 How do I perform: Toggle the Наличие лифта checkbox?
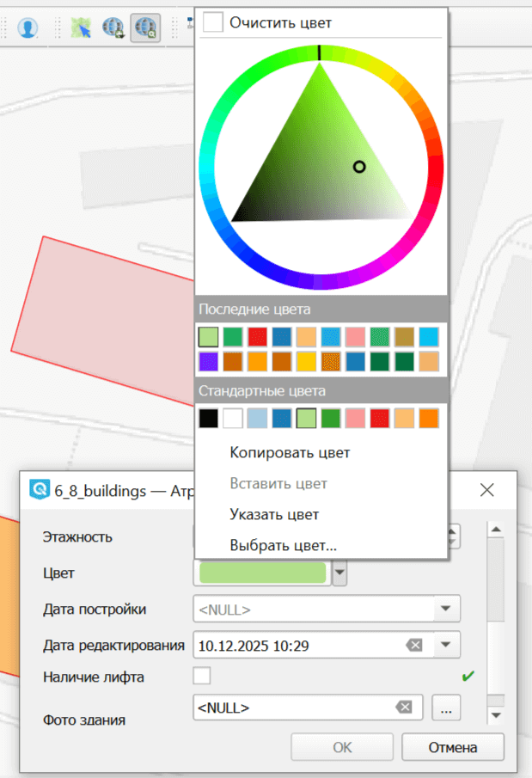point(202,677)
